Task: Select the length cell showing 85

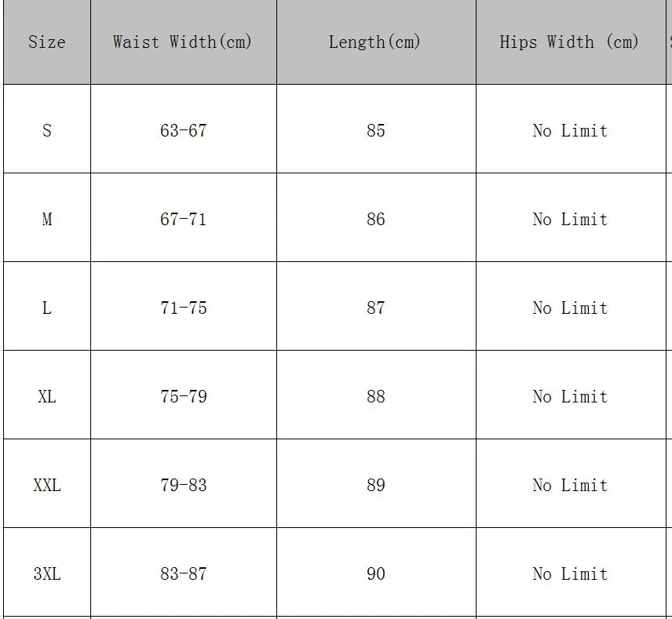Action: coord(376,130)
